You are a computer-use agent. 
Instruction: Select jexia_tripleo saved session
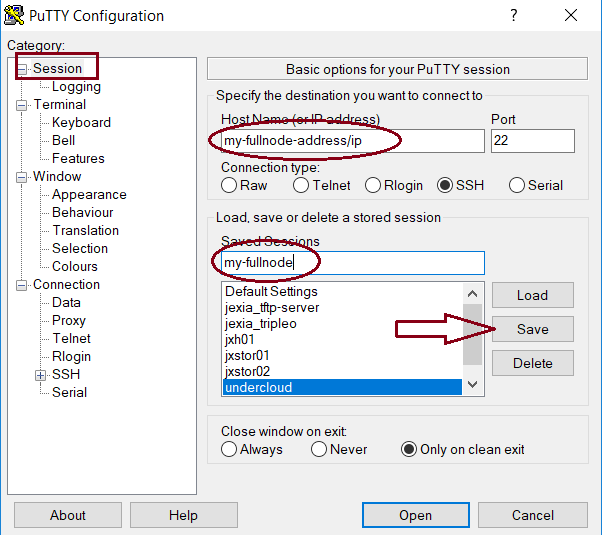(342, 324)
